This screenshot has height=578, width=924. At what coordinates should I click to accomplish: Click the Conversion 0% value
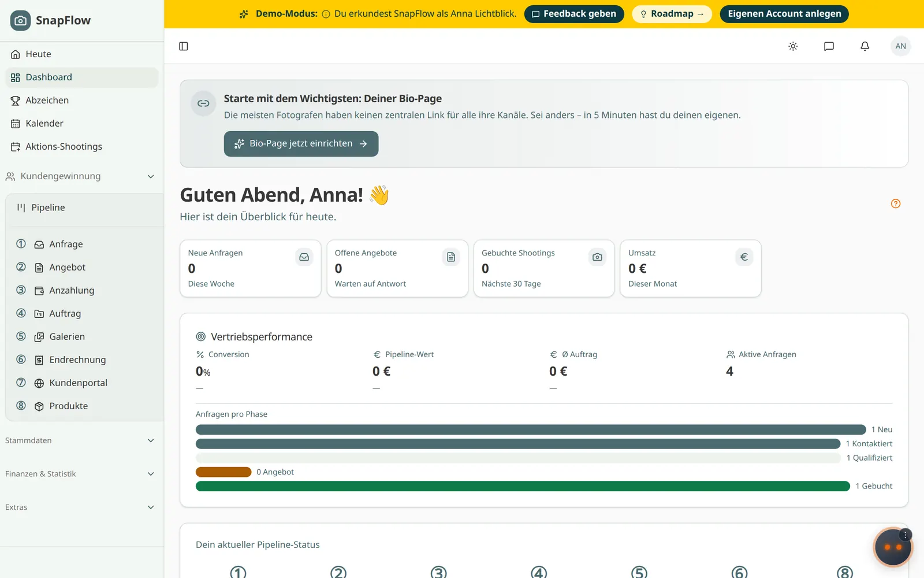[x=203, y=372]
